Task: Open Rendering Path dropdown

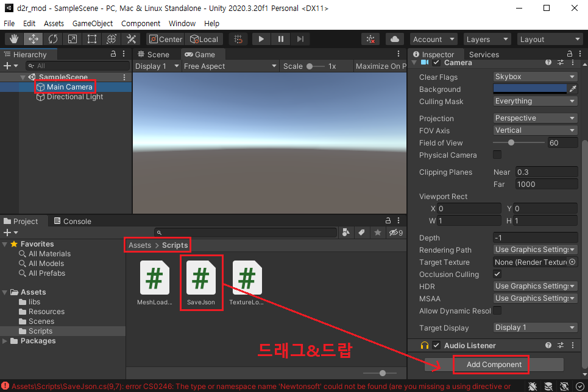Action: [x=535, y=250]
